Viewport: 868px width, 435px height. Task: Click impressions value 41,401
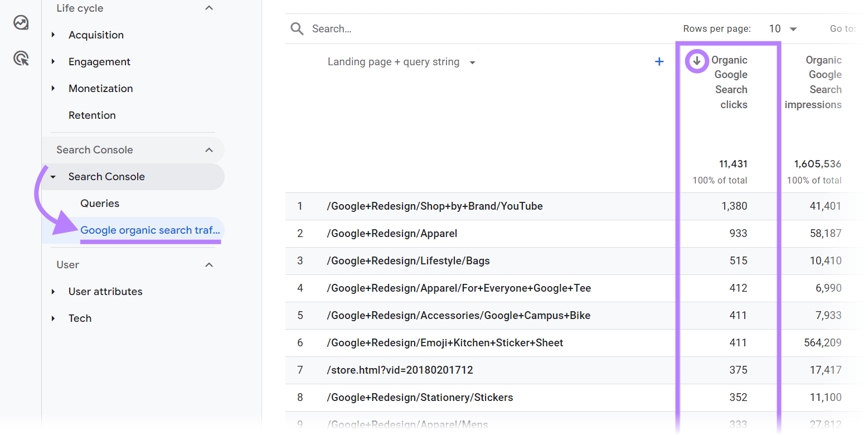point(826,206)
